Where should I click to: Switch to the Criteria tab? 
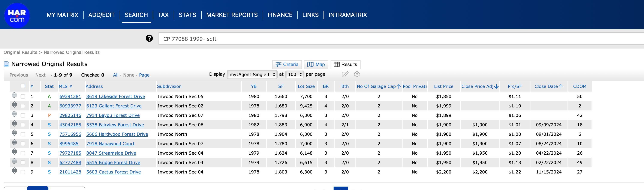pyautogui.click(x=287, y=65)
